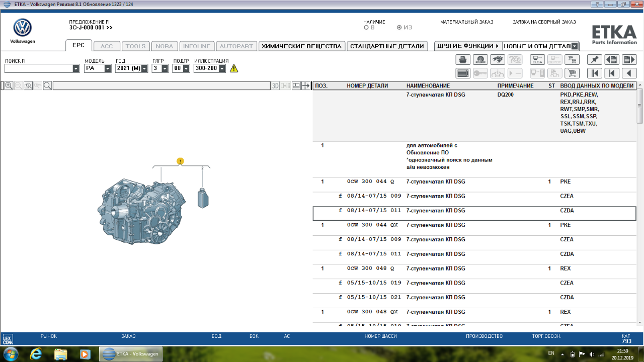Open Windows Explorer from the taskbar
644x362 pixels.
point(60,354)
